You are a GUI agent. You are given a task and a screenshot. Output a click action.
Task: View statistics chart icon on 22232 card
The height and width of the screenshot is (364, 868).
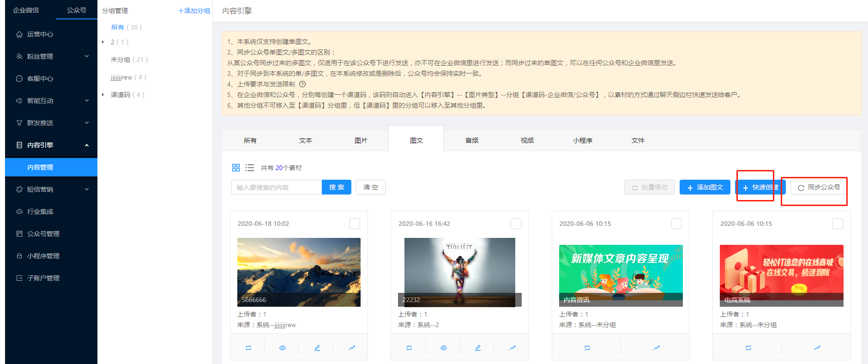point(512,348)
